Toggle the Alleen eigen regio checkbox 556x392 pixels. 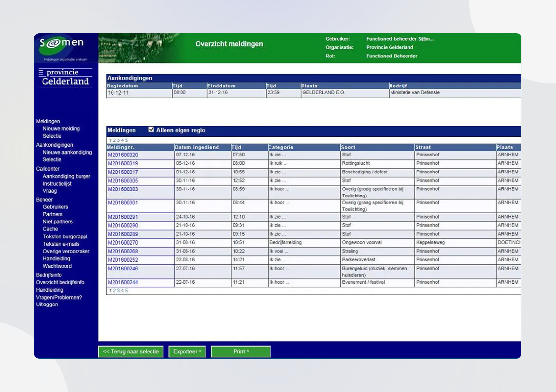(x=151, y=130)
